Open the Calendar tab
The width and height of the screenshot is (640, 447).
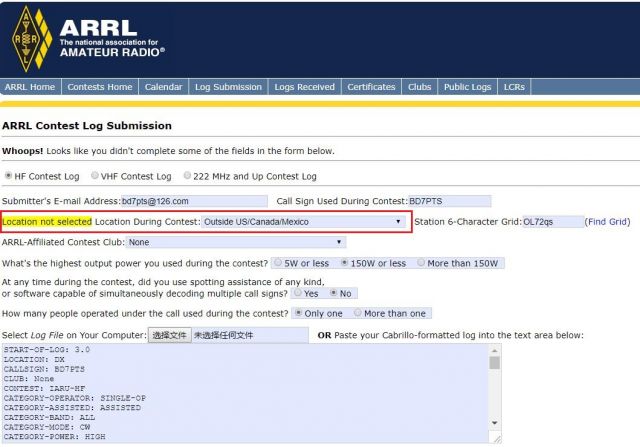[163, 87]
